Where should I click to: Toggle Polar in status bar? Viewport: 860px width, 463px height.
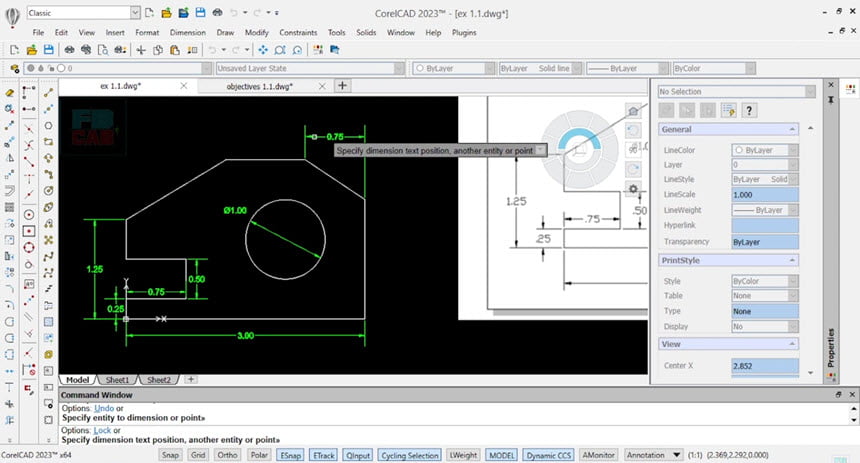pyautogui.click(x=259, y=455)
